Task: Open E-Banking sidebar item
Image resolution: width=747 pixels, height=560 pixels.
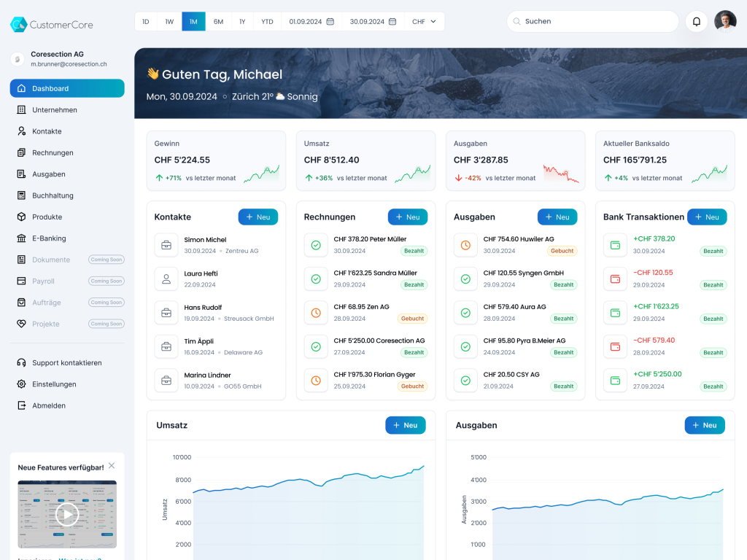Action: point(67,238)
